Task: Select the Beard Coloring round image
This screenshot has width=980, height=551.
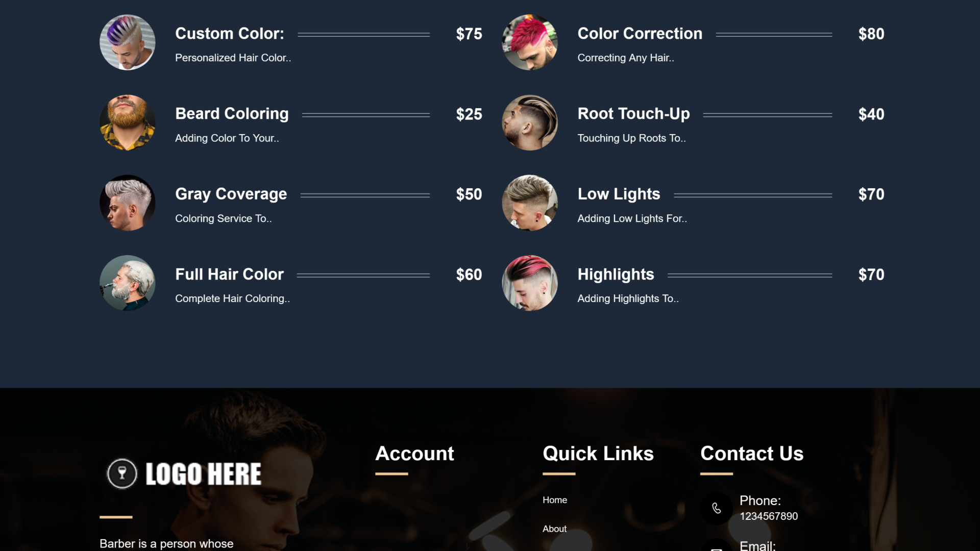Action: (x=127, y=122)
